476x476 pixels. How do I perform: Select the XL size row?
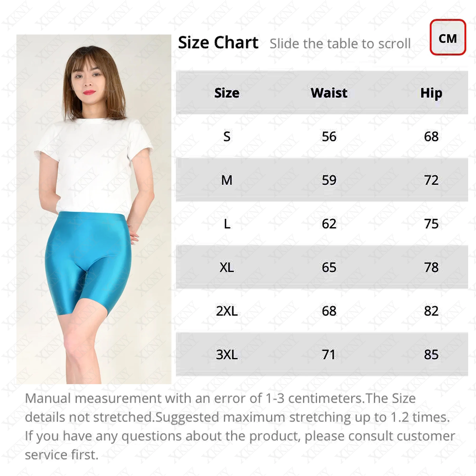pyautogui.click(x=322, y=267)
